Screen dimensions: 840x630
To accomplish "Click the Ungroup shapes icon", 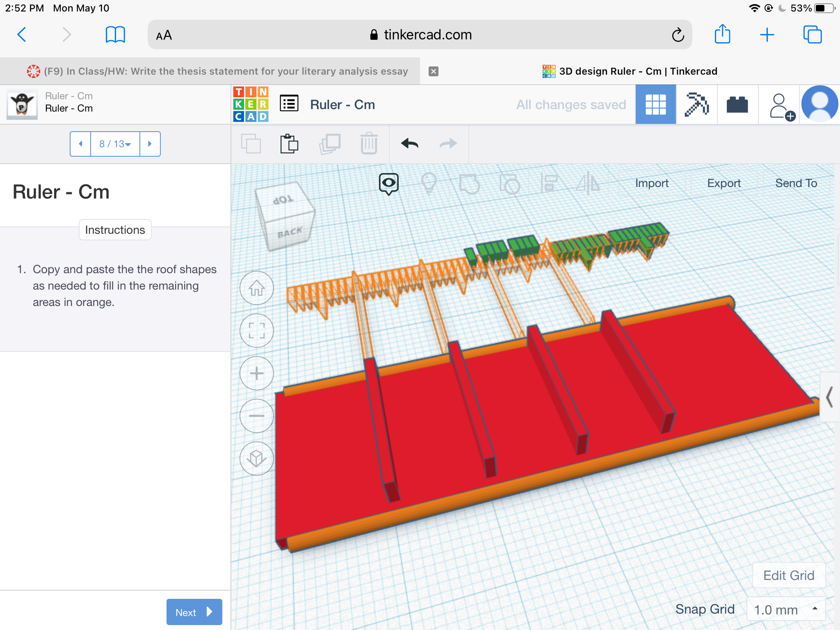I will (509, 184).
